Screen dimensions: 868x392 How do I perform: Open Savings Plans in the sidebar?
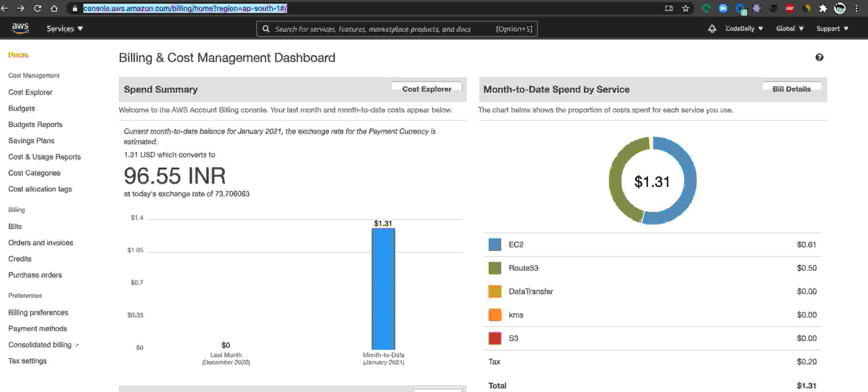(x=31, y=141)
